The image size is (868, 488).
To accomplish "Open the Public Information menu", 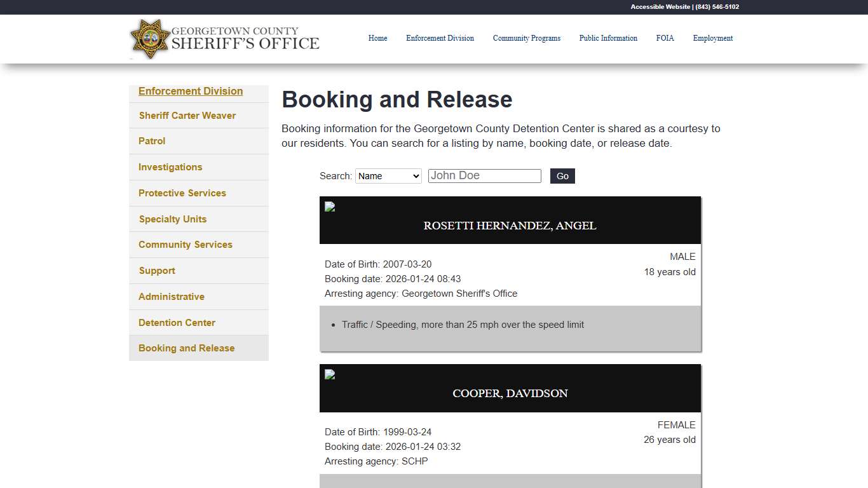I will pos(608,38).
